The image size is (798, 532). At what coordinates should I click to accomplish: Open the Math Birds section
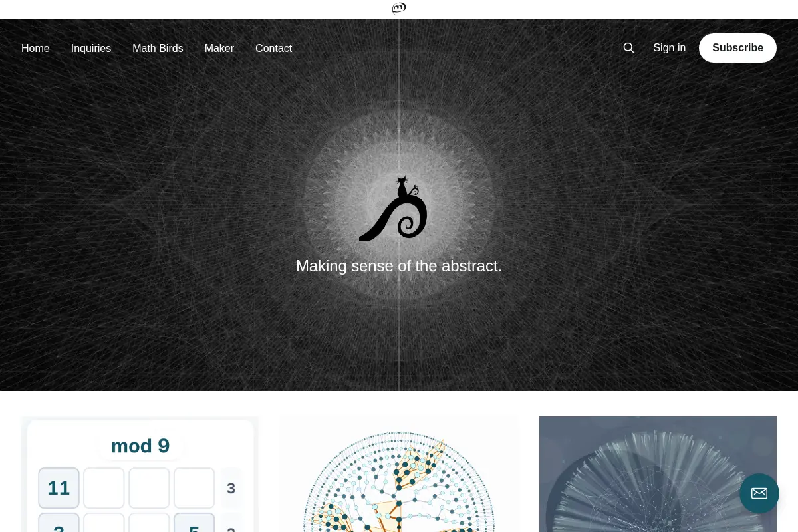[158, 48]
